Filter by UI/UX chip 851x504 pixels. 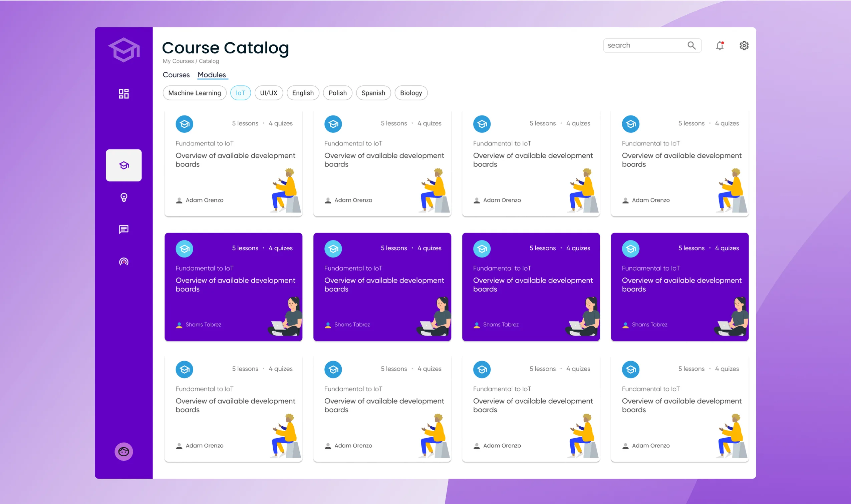click(268, 93)
